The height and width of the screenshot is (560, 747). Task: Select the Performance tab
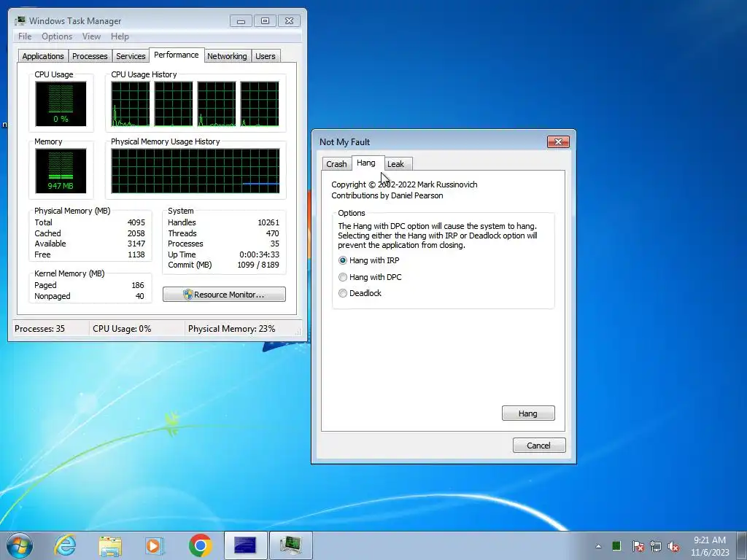pyautogui.click(x=177, y=55)
